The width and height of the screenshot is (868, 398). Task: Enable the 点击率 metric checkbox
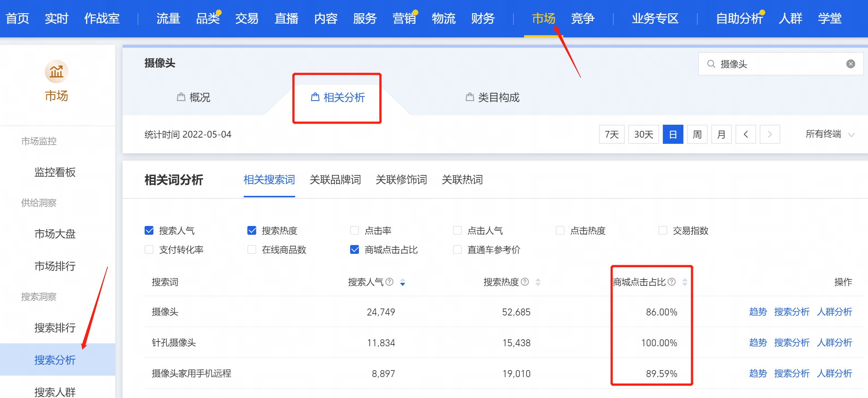click(x=355, y=230)
